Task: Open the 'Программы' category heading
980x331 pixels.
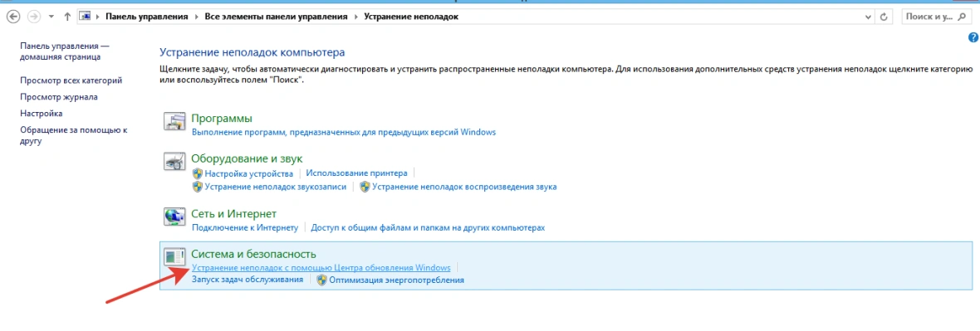Action: [x=222, y=118]
